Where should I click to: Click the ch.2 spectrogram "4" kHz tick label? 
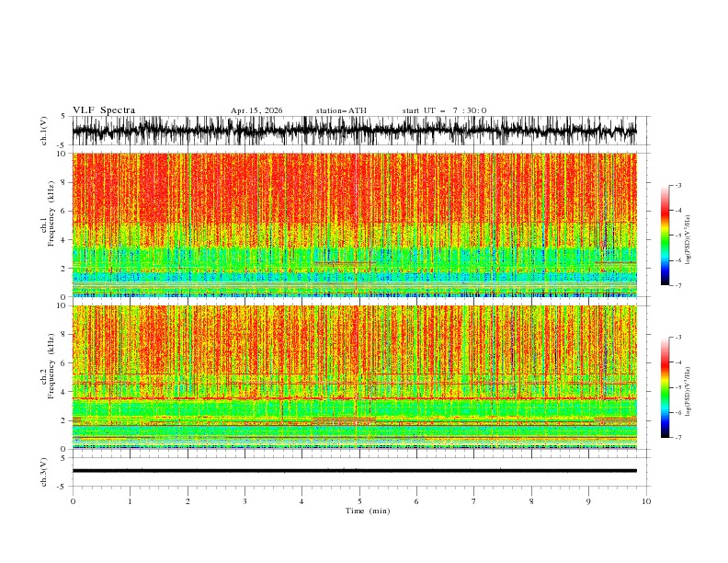[63, 392]
